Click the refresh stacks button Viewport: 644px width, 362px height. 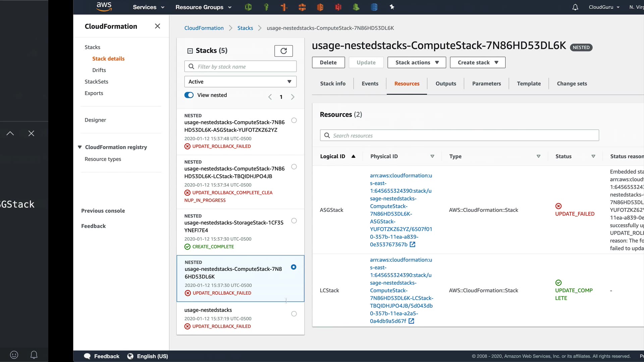point(283,51)
